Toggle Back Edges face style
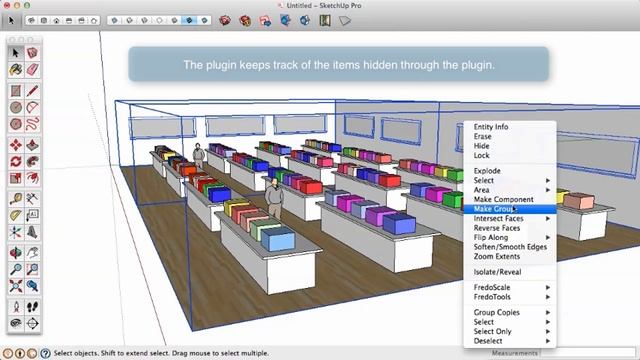The width and height of the screenshot is (640, 360). point(129,20)
